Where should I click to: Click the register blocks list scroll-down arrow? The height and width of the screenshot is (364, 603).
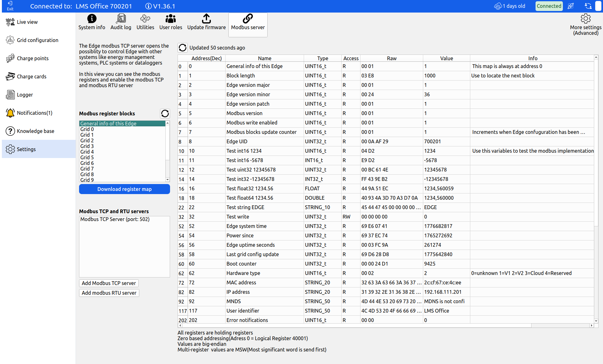pyautogui.click(x=168, y=180)
